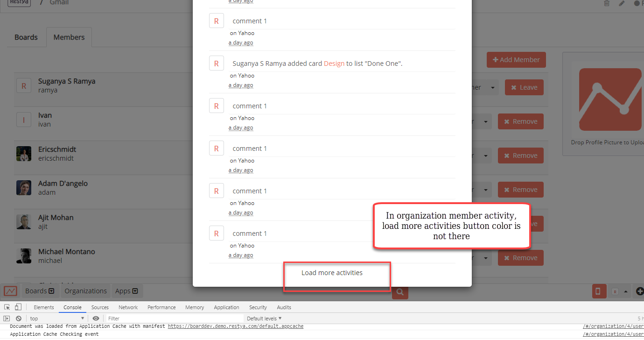Toggle the eye watch expression icon in Console
Image resolution: width=644 pixels, height=340 pixels.
click(96, 318)
